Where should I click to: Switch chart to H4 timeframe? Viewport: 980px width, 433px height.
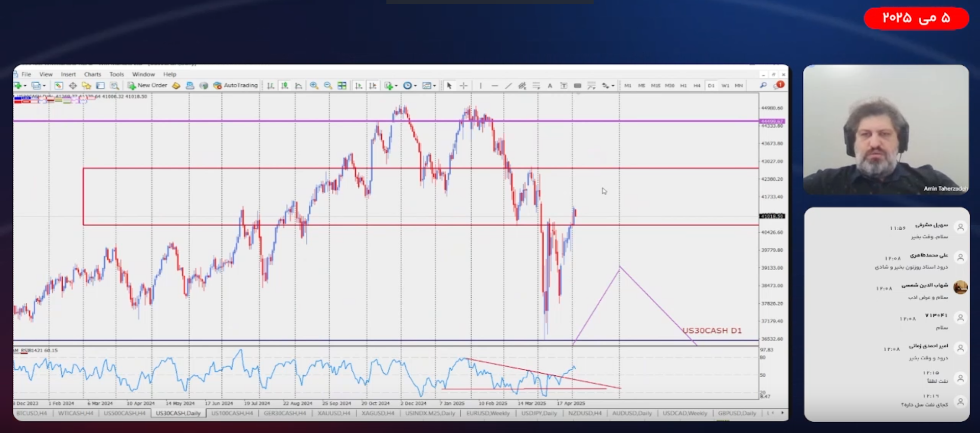pos(697,86)
